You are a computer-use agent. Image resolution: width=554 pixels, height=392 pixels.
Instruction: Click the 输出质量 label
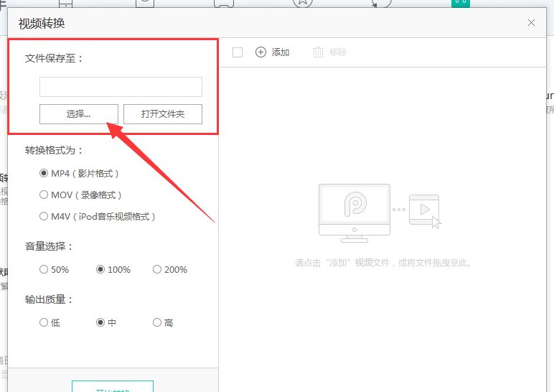49,299
